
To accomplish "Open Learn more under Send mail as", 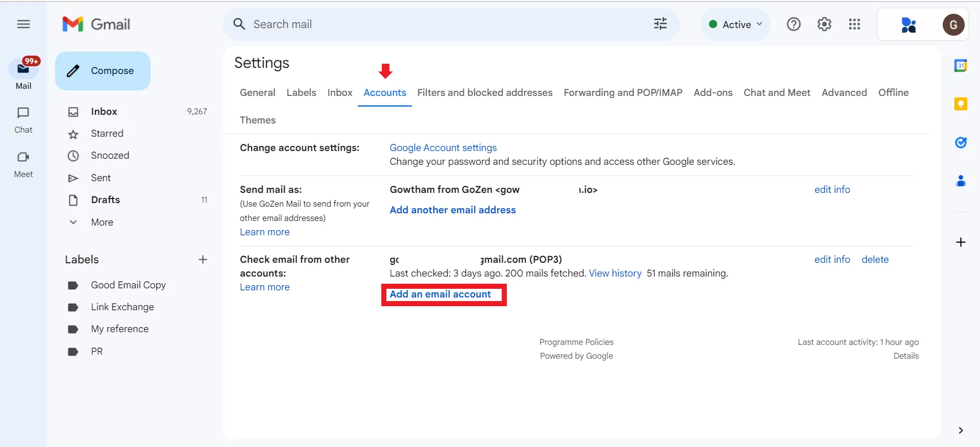I will 265,232.
